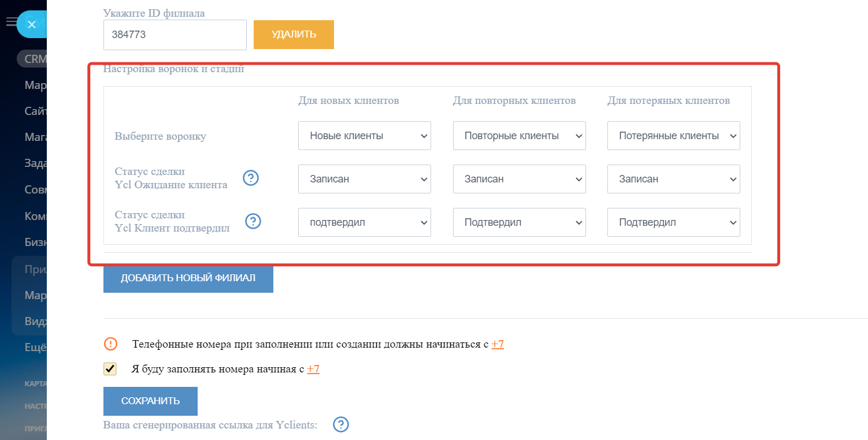Click the orange warning icon near phone notice
Image resolution: width=868 pixels, height=440 pixels.
[x=110, y=344]
